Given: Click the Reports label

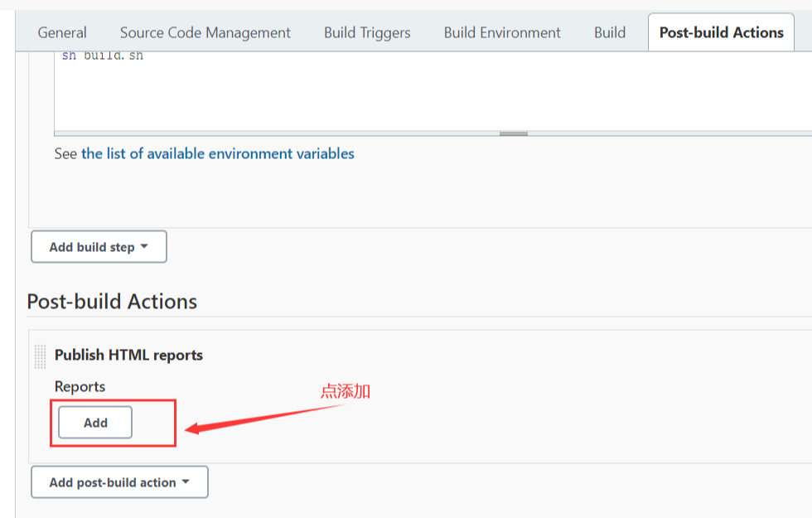Looking at the screenshot, I should click(80, 386).
